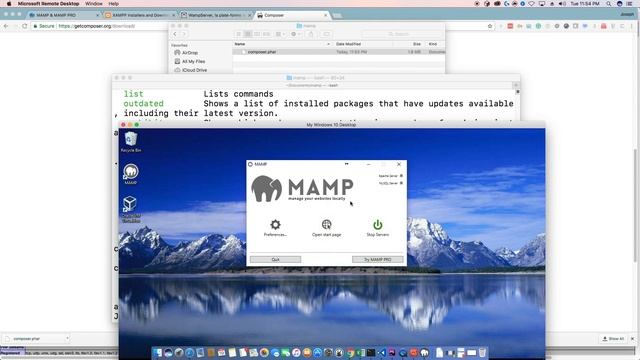640x360 pixels.
Task: Open Recycle Bin on Windows desktop
Action: click(131, 142)
